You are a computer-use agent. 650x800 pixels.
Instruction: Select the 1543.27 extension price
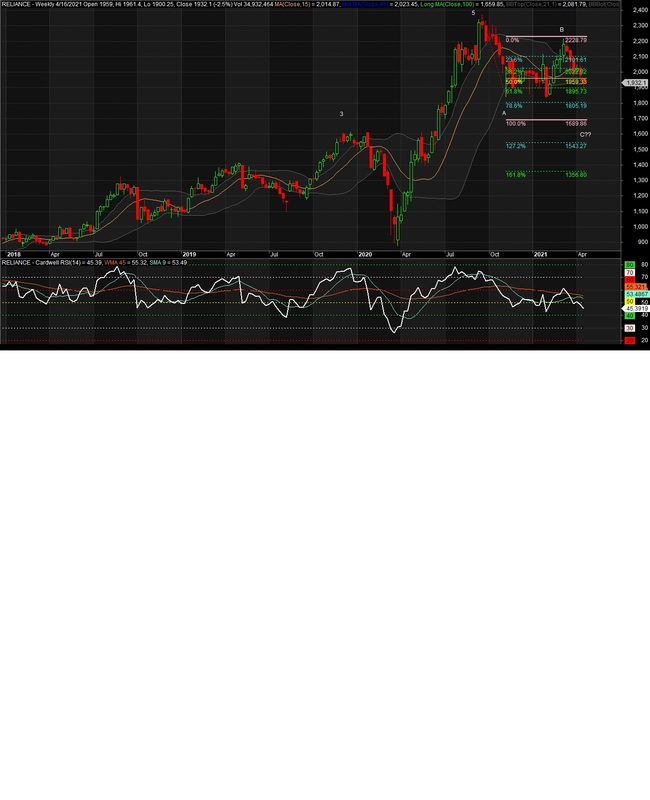[576, 146]
